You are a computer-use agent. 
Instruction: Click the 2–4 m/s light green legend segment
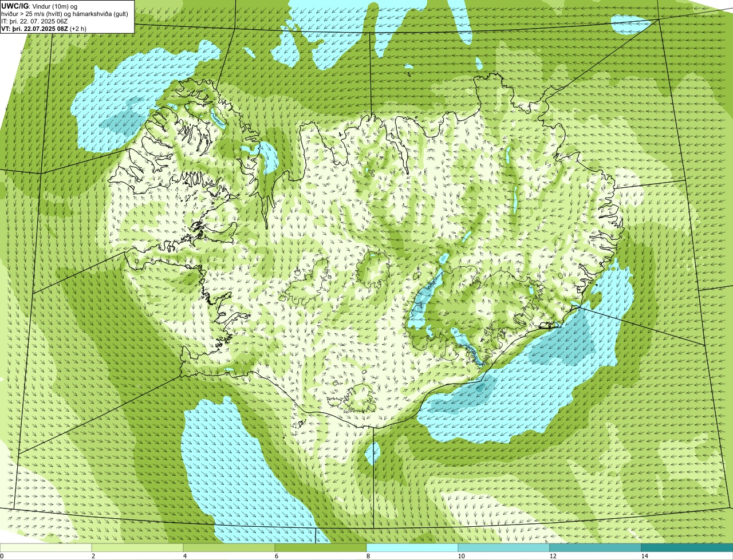coord(137,547)
